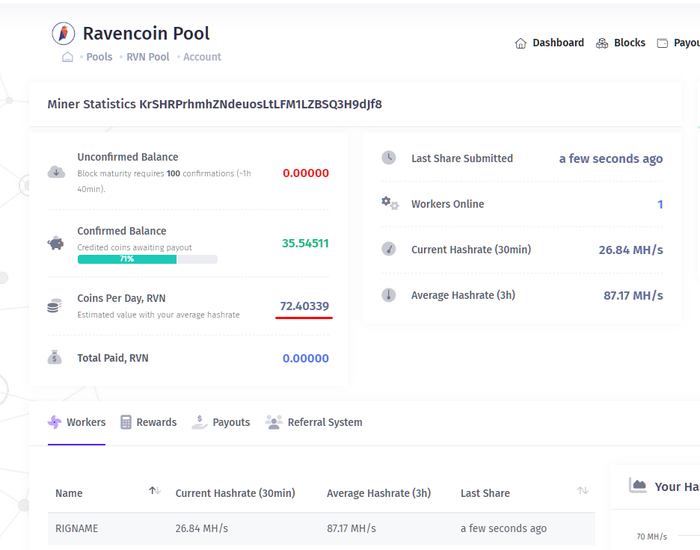Click the Workers Online gears icon

coord(390,203)
